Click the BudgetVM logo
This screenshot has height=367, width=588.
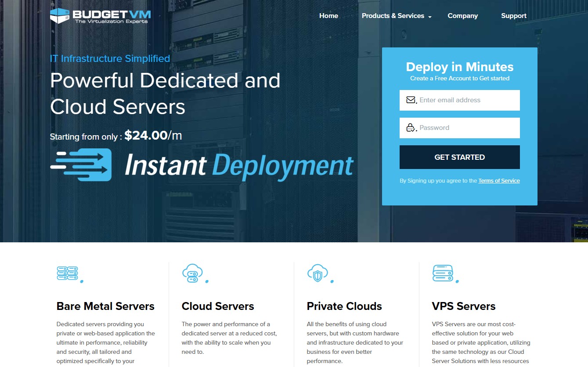(x=100, y=16)
